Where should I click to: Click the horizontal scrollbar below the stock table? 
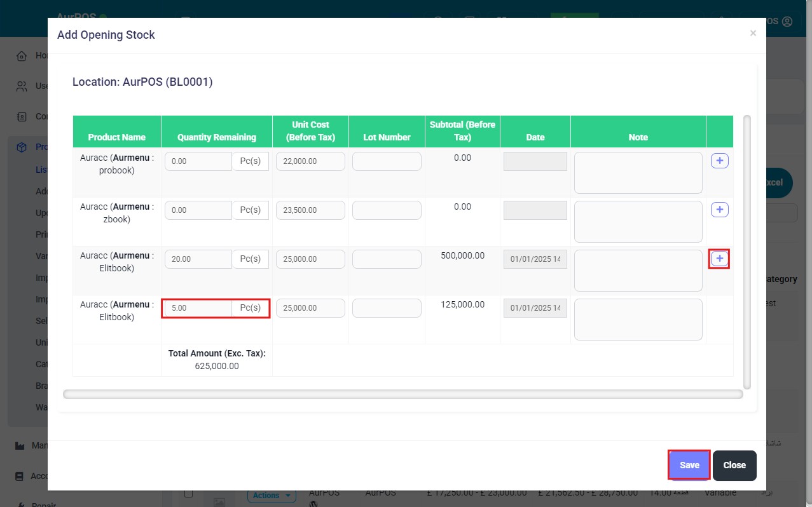point(403,395)
